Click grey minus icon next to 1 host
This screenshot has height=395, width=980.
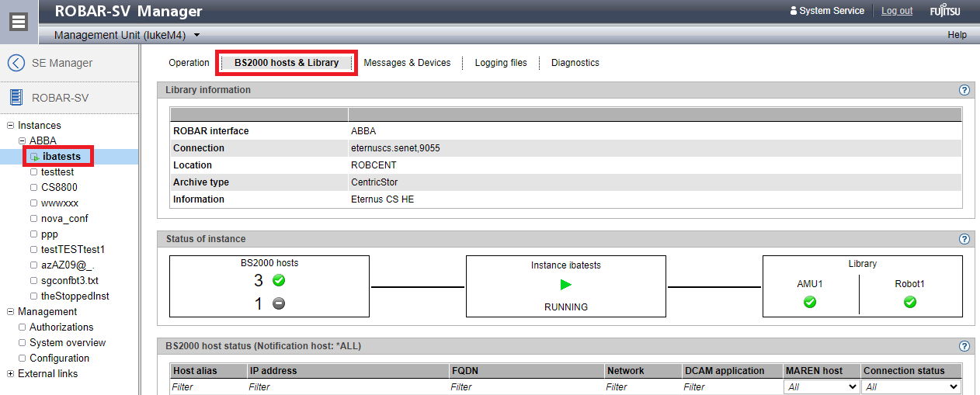tap(279, 303)
